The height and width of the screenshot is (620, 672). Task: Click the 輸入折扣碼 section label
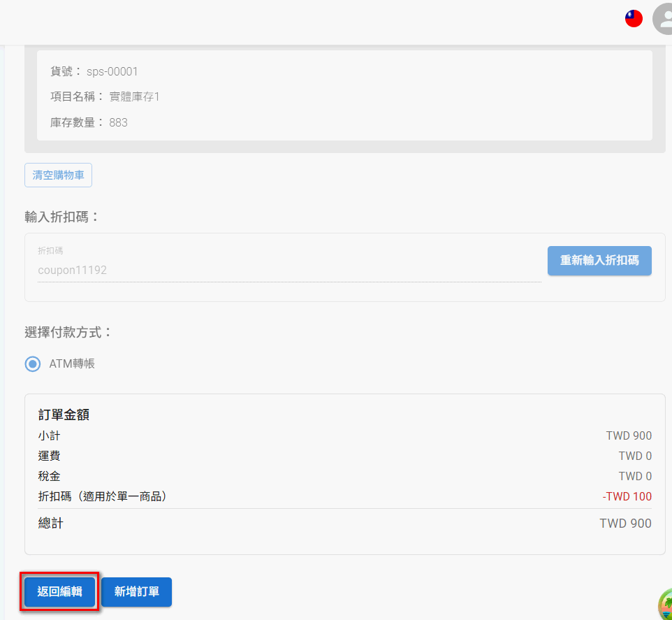[61, 217]
